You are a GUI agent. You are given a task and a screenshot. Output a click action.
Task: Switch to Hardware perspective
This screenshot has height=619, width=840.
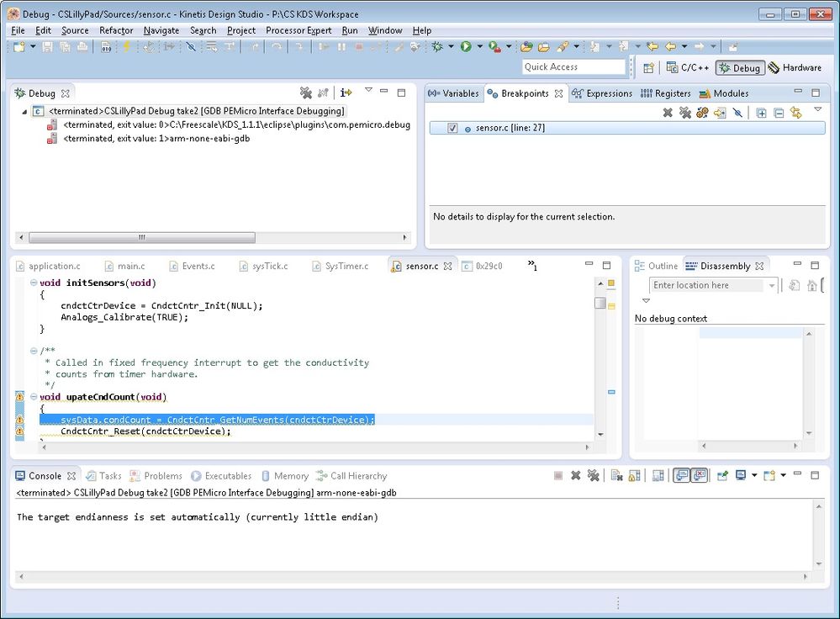coord(795,67)
